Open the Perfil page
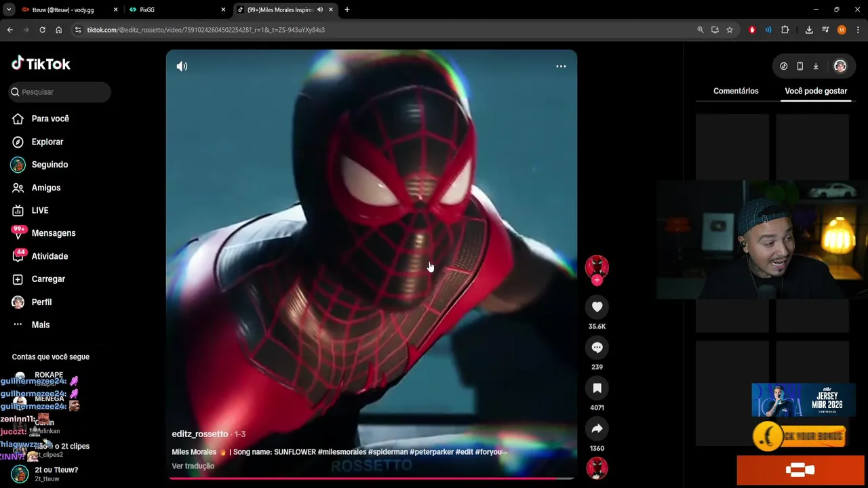This screenshot has height=488, width=868. 41,302
